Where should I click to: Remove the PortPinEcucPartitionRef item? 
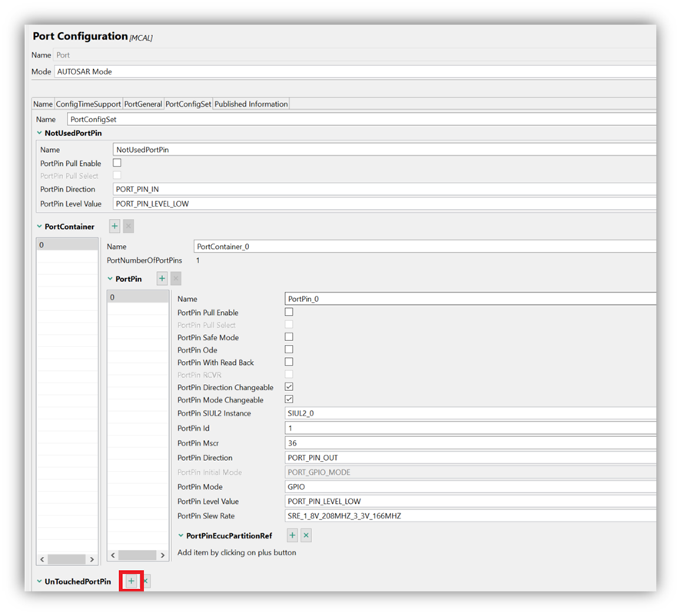306,535
